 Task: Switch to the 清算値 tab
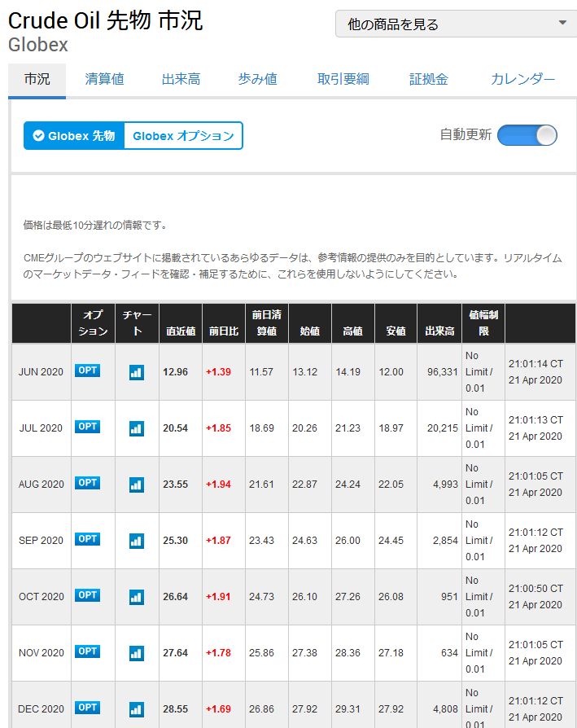[x=104, y=81]
